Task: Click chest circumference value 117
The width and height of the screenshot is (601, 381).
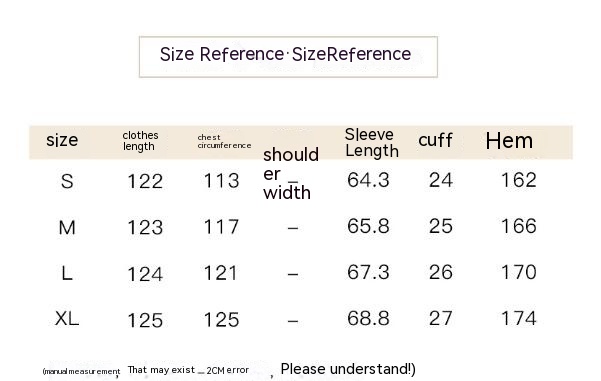Action: pos(221,227)
